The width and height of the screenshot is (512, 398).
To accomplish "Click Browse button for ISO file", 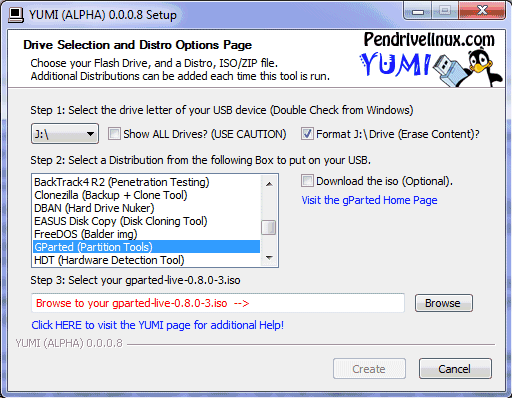I will pyautogui.click(x=444, y=303).
